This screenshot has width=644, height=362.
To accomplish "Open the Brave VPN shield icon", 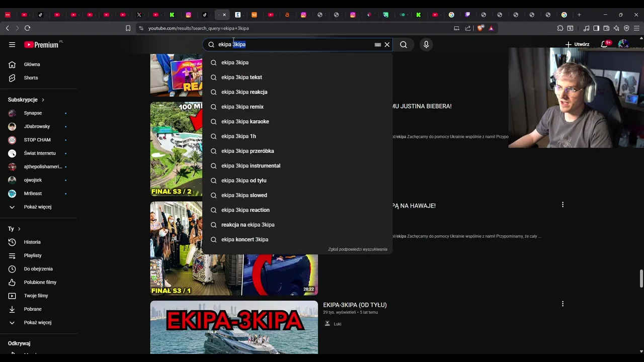I will click(626, 28).
